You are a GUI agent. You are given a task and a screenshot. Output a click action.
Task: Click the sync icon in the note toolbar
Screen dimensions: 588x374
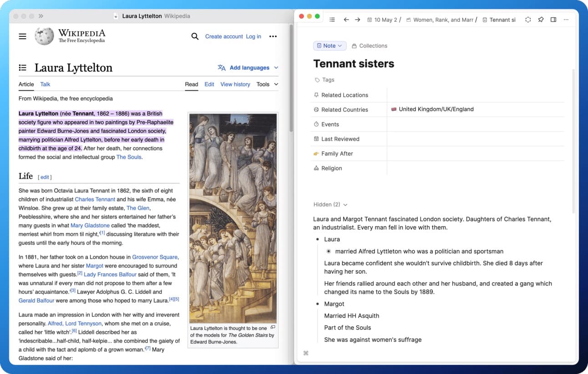527,20
